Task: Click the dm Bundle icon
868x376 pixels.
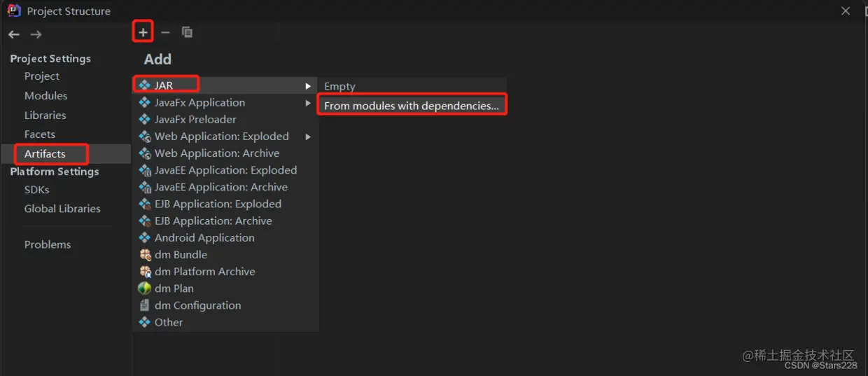Action: (x=145, y=255)
